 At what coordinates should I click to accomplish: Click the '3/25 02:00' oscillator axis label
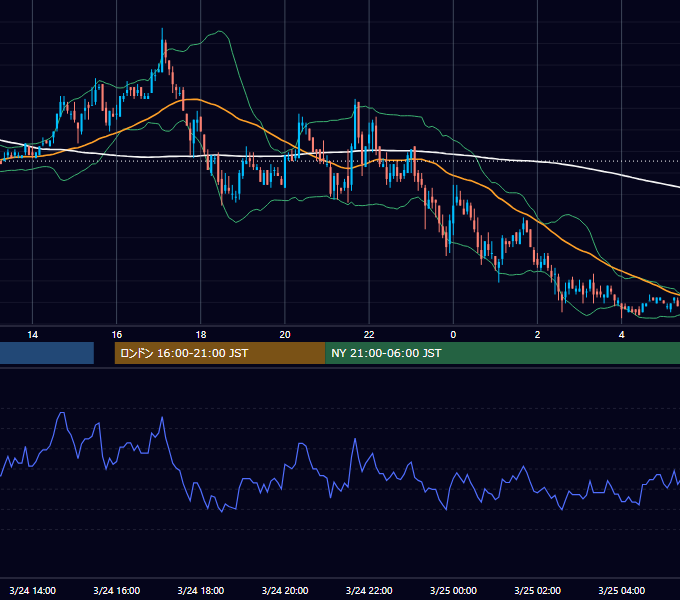(537, 590)
